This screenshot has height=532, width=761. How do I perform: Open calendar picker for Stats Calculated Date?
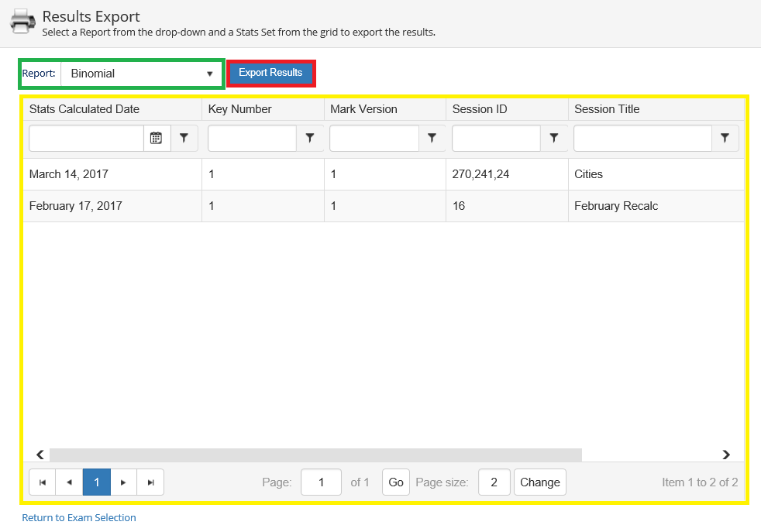(156, 138)
